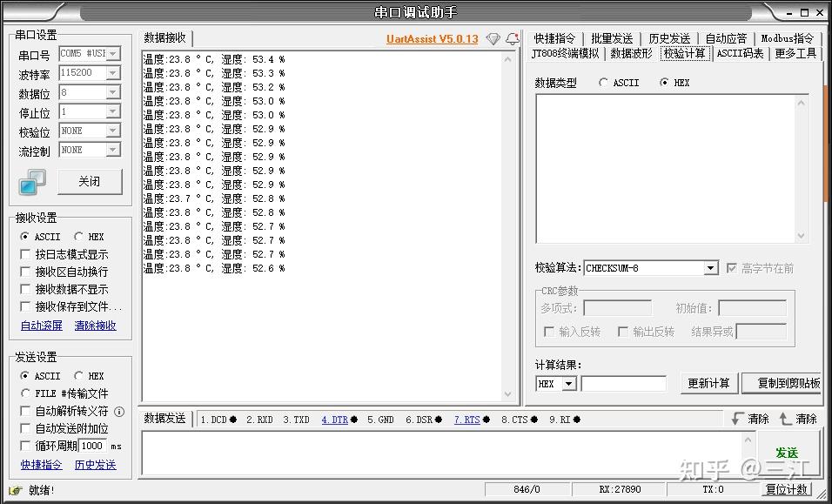Click the 7.RTS signal indicator dot
Image resolution: width=832 pixels, height=504 pixels.
click(x=486, y=420)
